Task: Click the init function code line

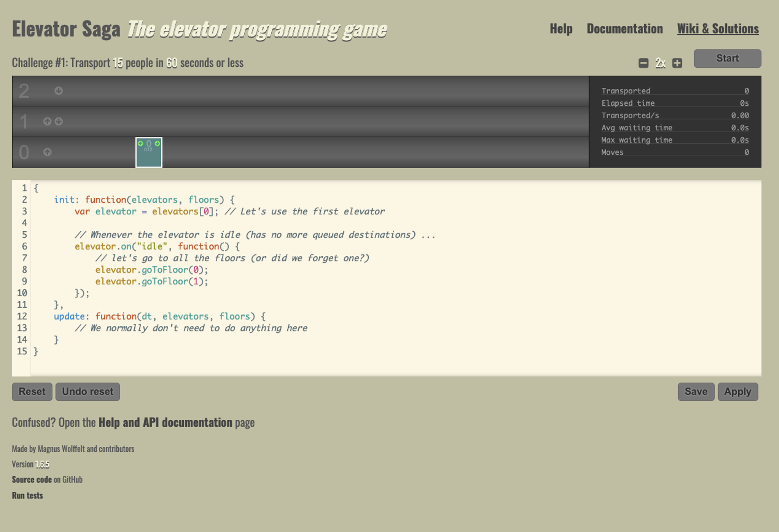Action: point(144,200)
